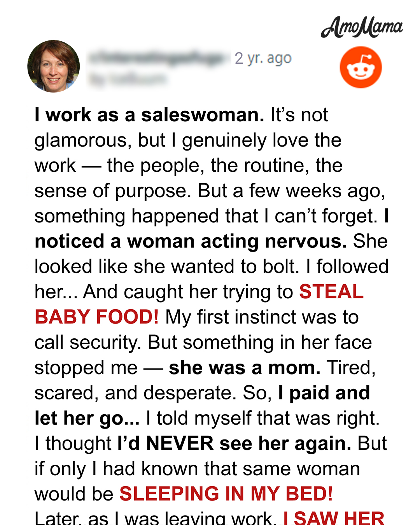Click the orange Reddit alien logo
This screenshot has width=420, height=525.
(361, 67)
